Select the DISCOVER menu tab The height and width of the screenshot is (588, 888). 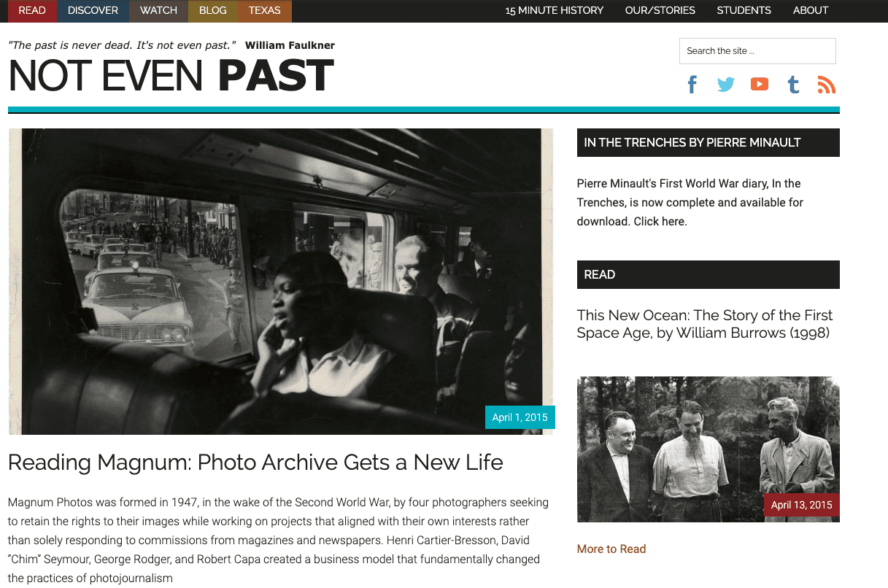93,11
